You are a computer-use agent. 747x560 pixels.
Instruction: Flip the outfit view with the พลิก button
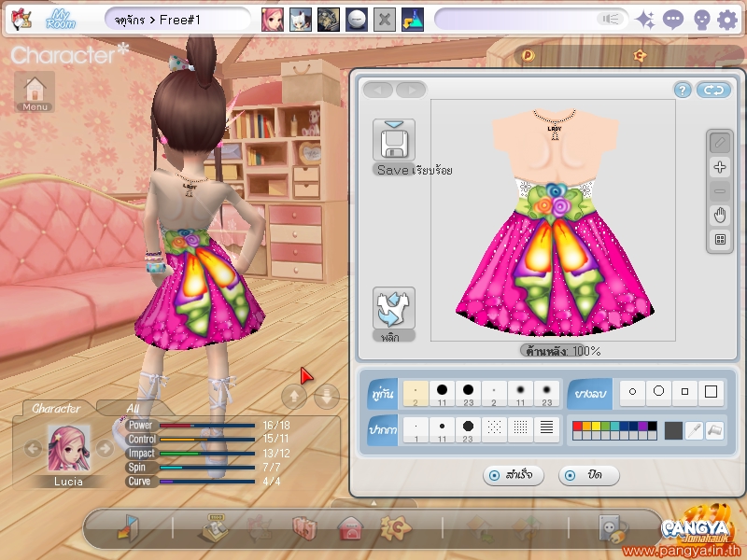point(393,308)
